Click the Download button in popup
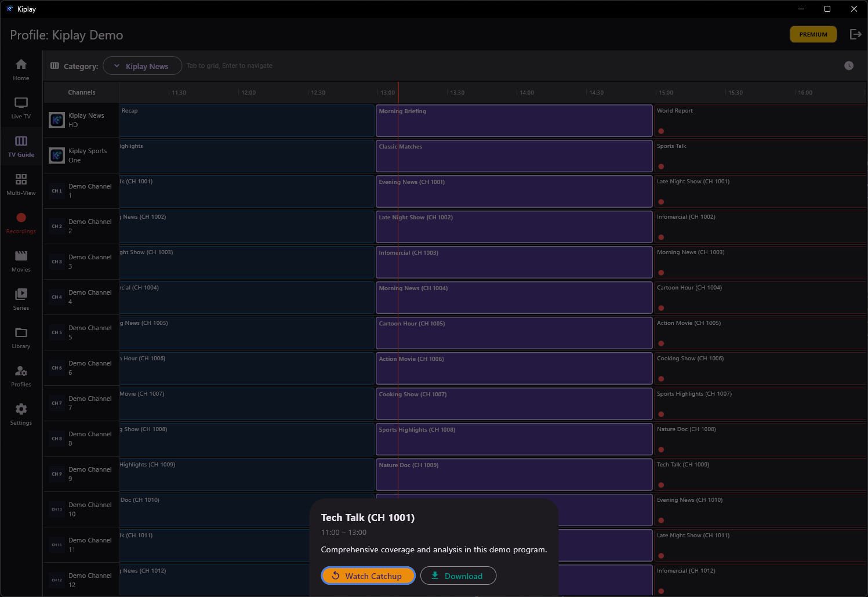This screenshot has width=868, height=597. click(458, 576)
